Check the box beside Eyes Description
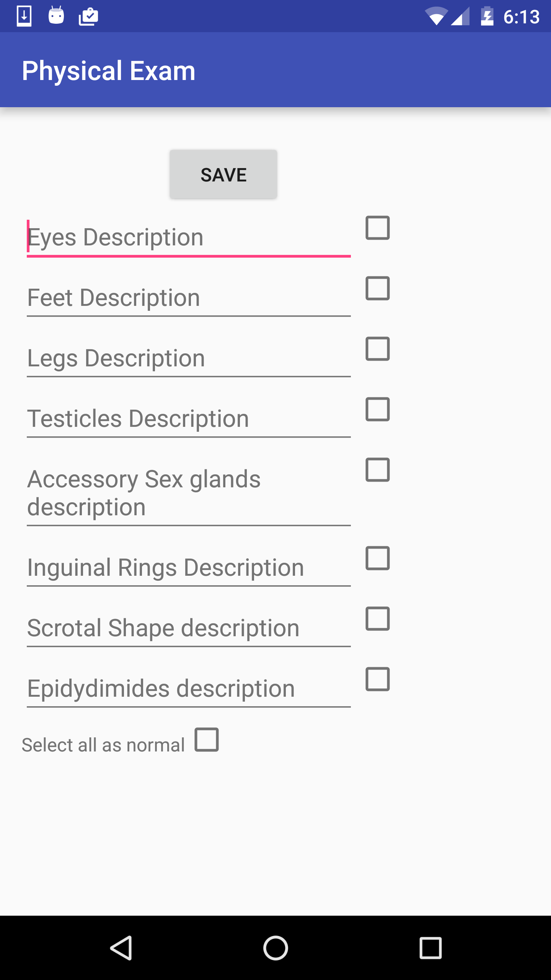 coord(378,228)
